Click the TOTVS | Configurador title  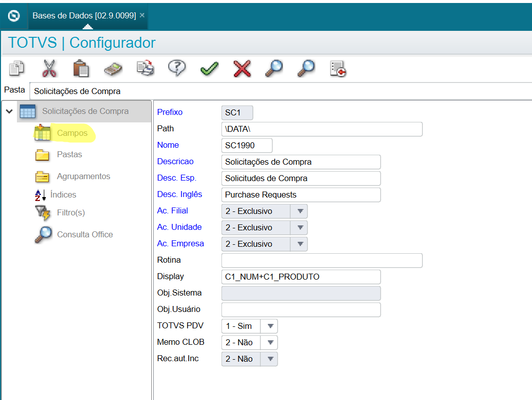(82, 43)
